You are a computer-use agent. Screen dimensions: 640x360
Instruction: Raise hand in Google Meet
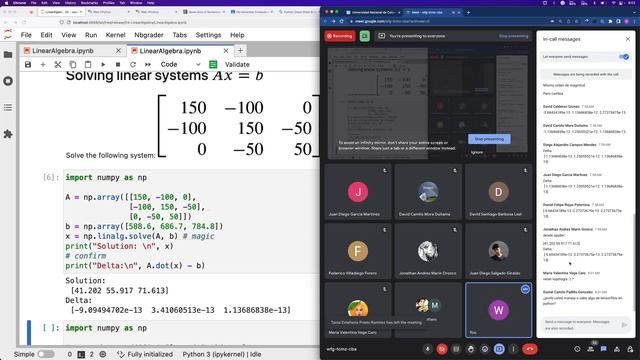click(471, 349)
